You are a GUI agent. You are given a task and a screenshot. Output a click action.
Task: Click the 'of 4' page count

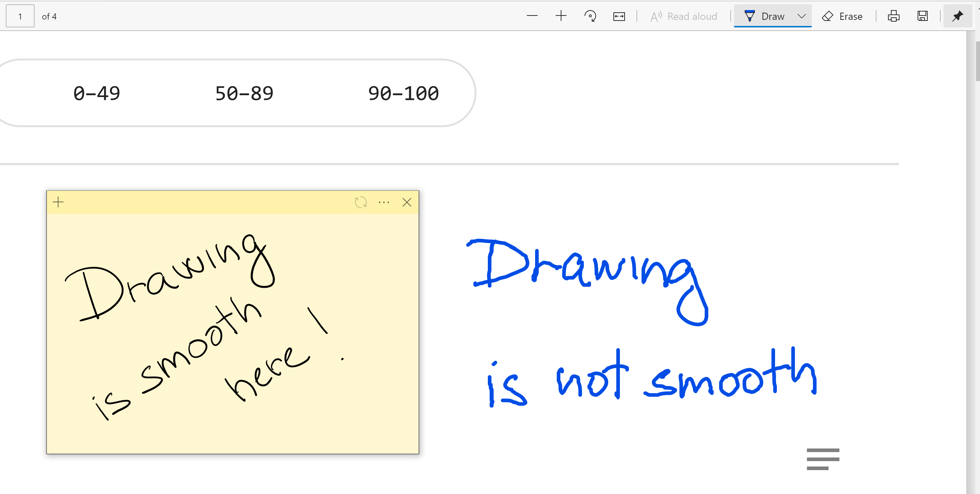pos(49,16)
